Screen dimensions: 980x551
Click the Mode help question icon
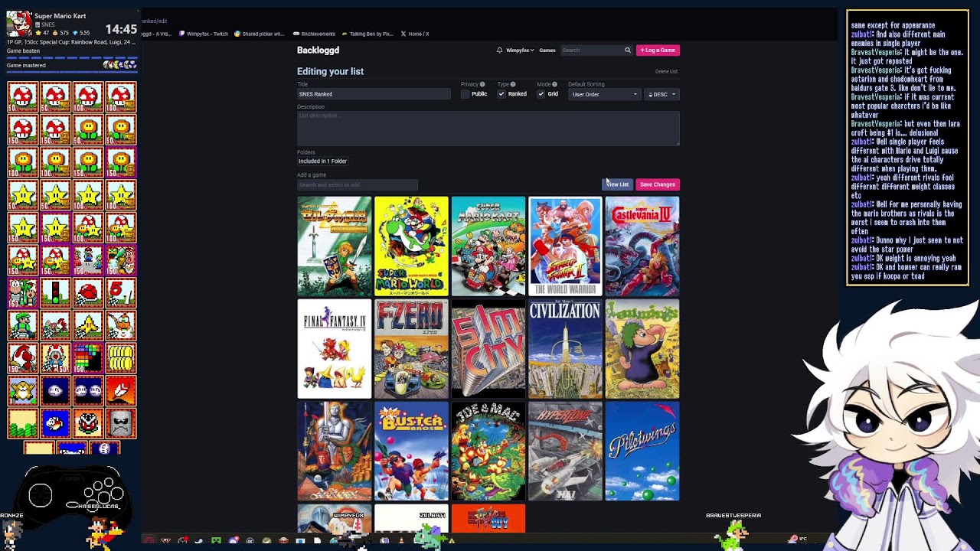(554, 84)
